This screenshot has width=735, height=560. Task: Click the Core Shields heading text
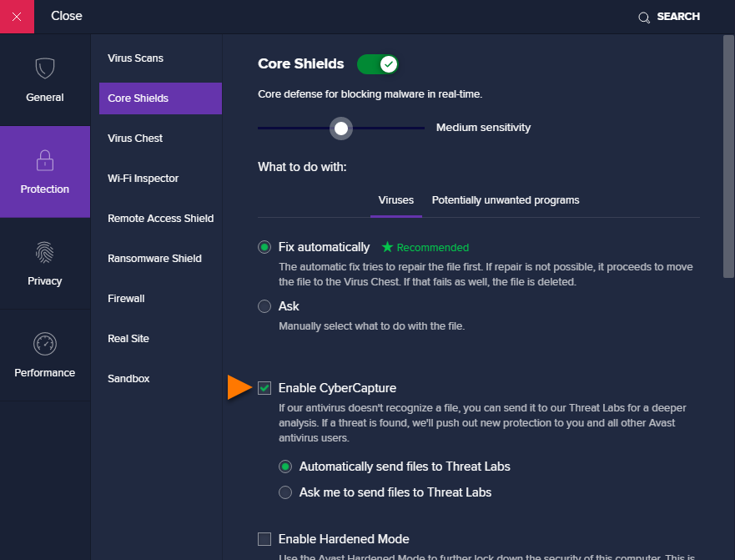click(x=301, y=63)
